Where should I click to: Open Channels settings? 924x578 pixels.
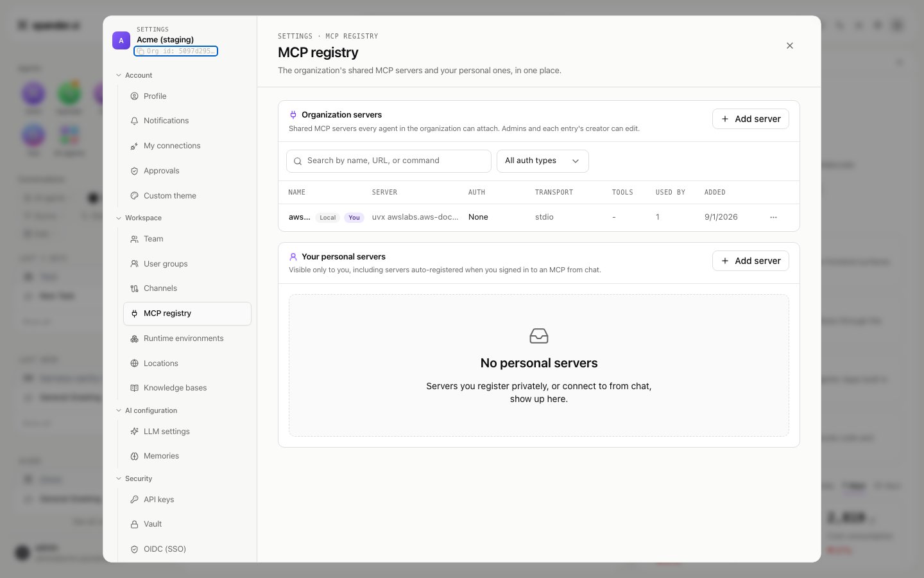tap(187, 288)
